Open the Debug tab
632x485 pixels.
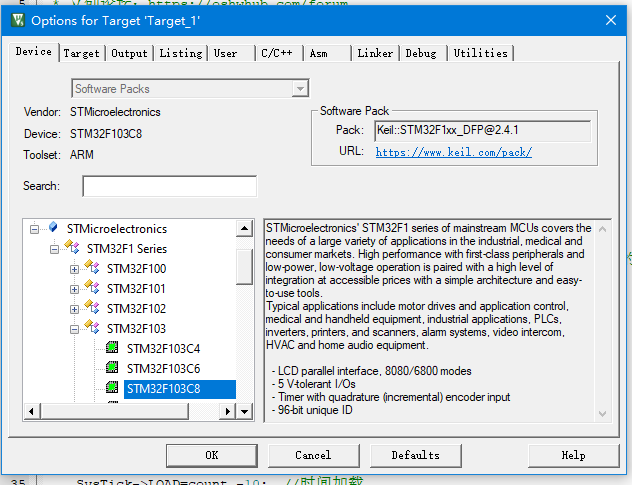pyautogui.click(x=421, y=53)
